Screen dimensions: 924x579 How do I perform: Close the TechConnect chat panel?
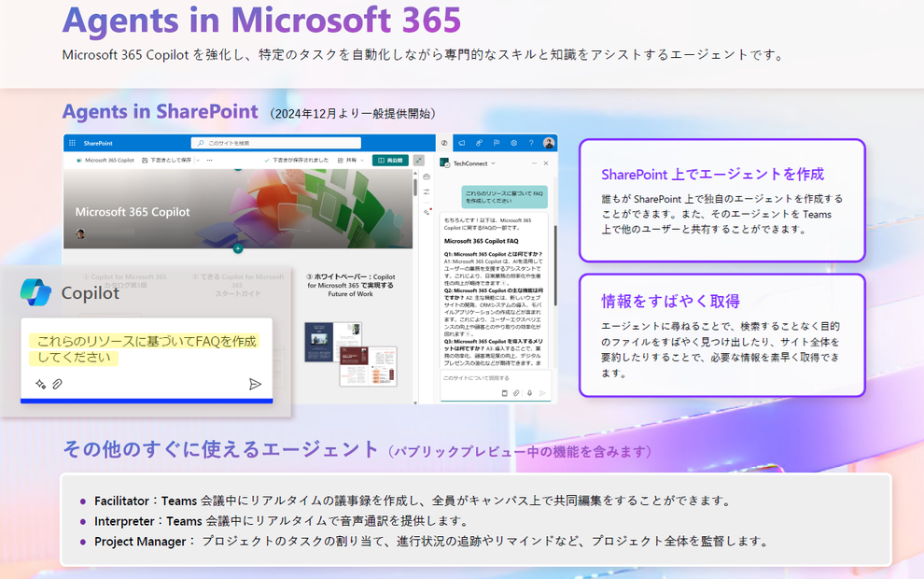[x=546, y=163]
